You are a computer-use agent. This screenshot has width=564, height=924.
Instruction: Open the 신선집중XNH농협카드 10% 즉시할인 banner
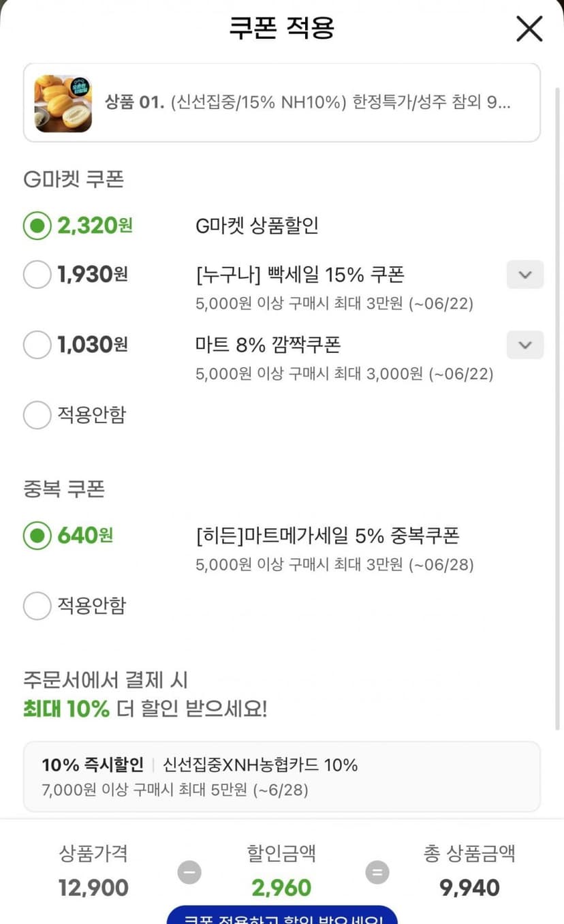pyautogui.click(x=282, y=776)
